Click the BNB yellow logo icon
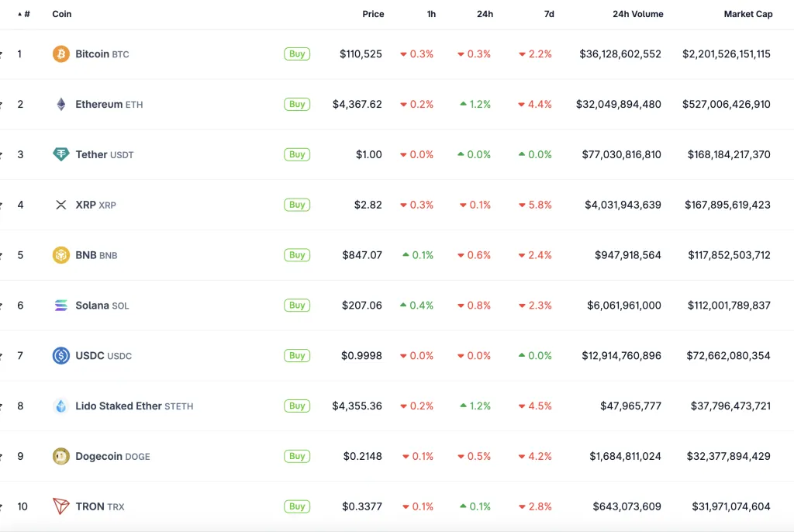This screenshot has width=794, height=532. coord(60,255)
